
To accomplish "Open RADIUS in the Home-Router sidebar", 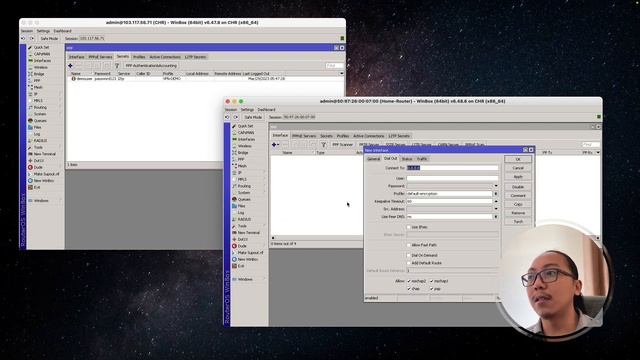I will point(244,219).
